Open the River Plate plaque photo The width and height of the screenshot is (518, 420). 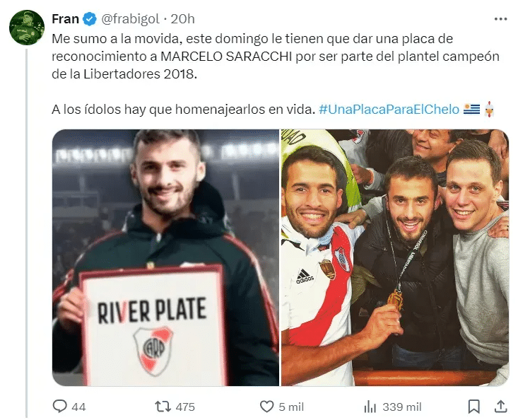pyautogui.click(x=165, y=257)
